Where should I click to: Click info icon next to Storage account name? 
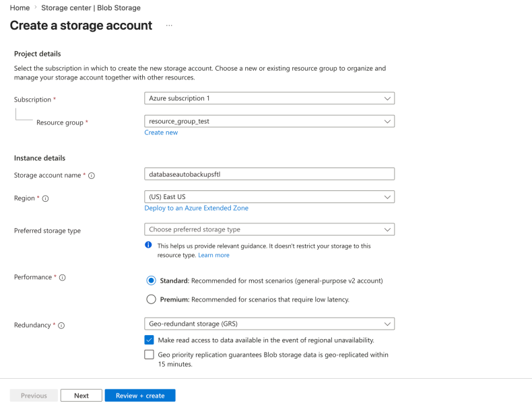92,176
